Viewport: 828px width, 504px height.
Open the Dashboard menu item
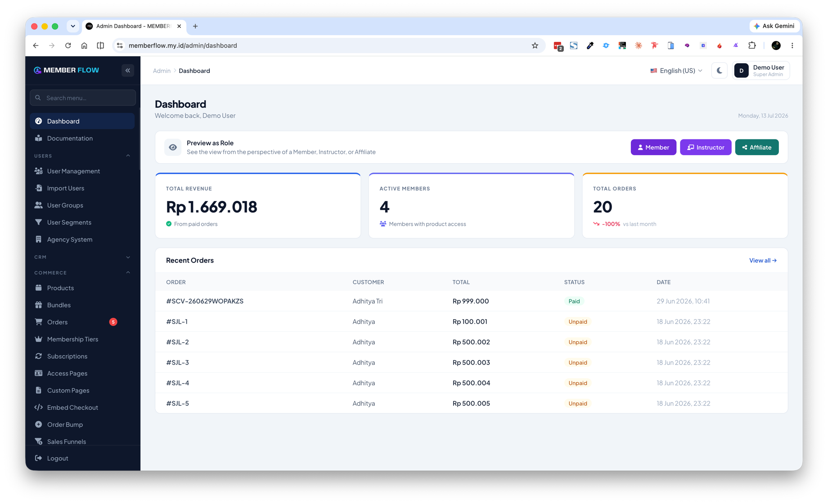[82, 121]
